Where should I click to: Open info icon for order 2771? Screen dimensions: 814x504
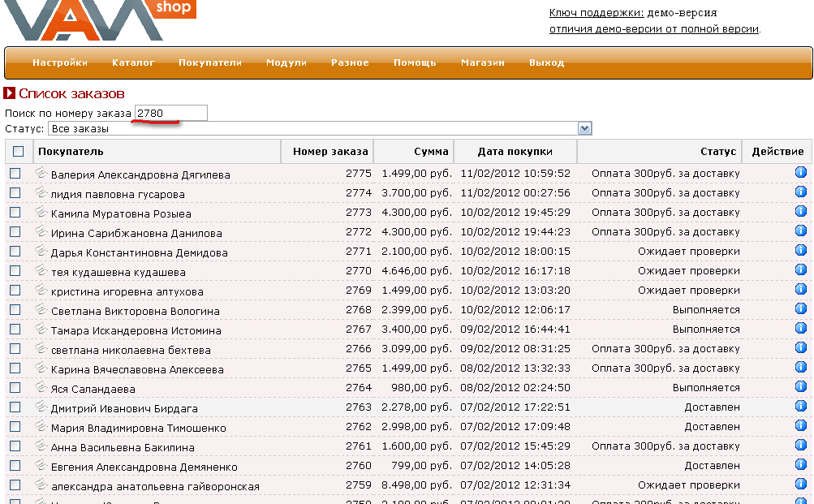pos(800,250)
